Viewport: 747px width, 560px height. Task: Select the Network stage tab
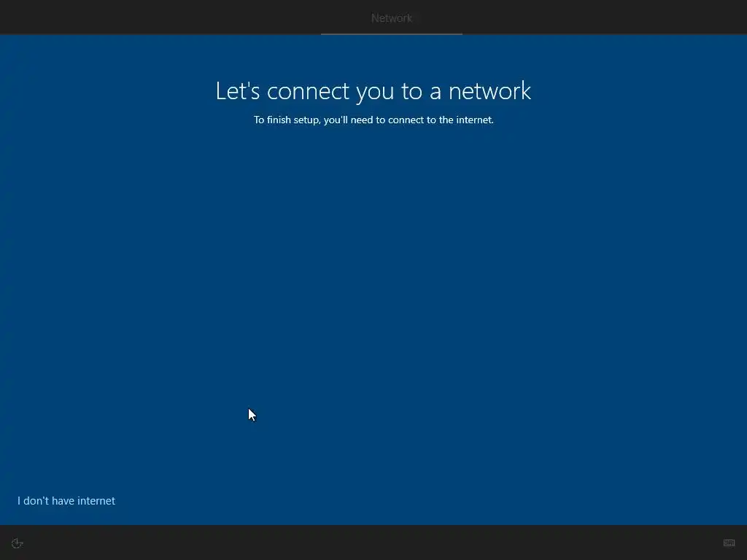(392, 18)
